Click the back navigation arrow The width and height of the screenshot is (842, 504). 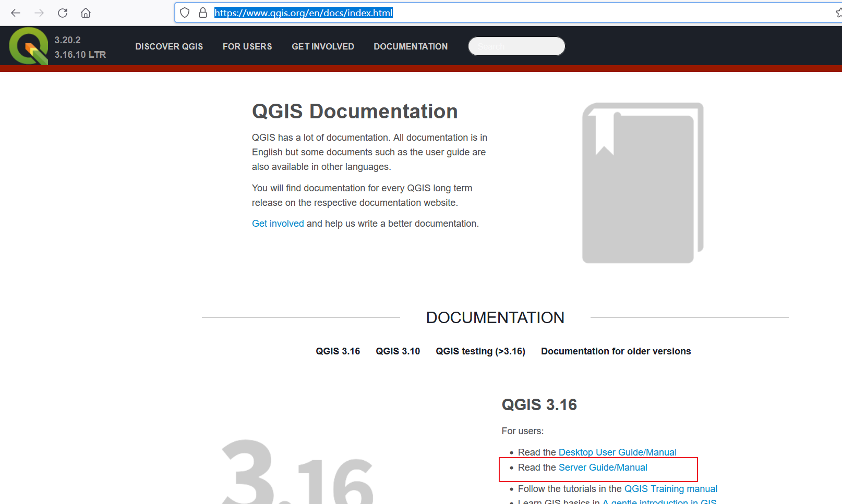click(x=16, y=13)
